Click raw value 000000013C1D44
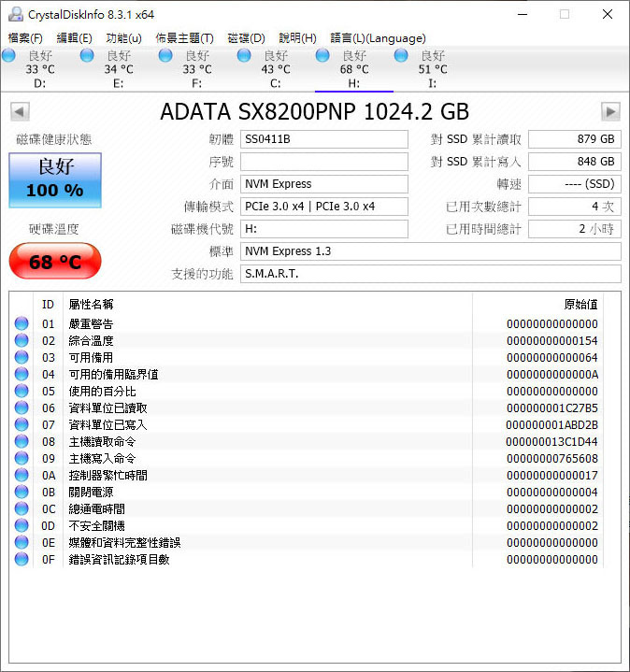 click(x=552, y=441)
